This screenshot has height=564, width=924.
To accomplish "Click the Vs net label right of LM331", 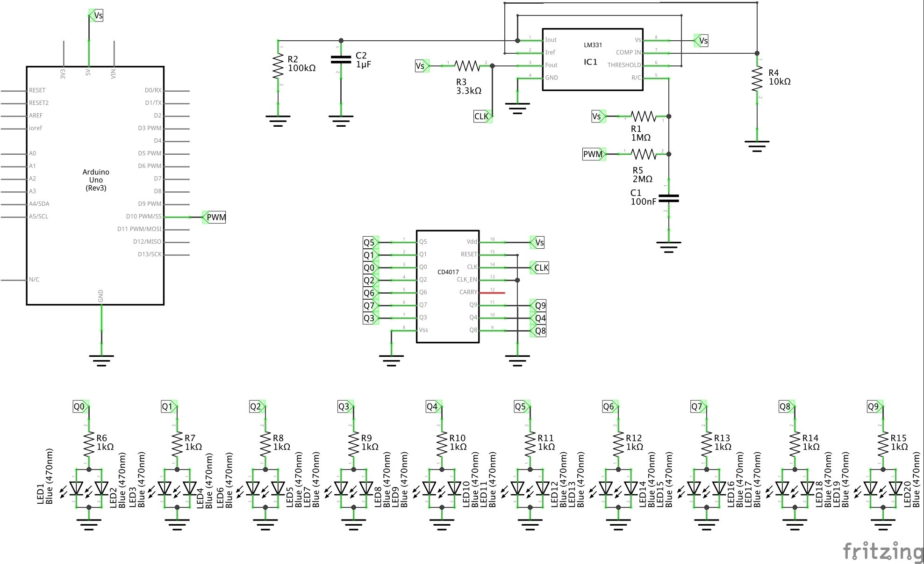I will [701, 41].
